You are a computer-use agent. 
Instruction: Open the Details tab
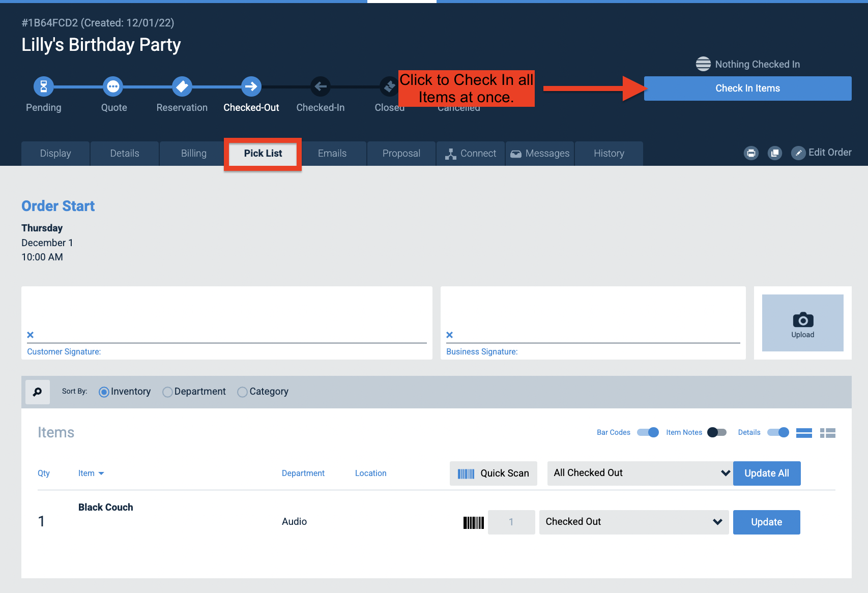click(125, 154)
